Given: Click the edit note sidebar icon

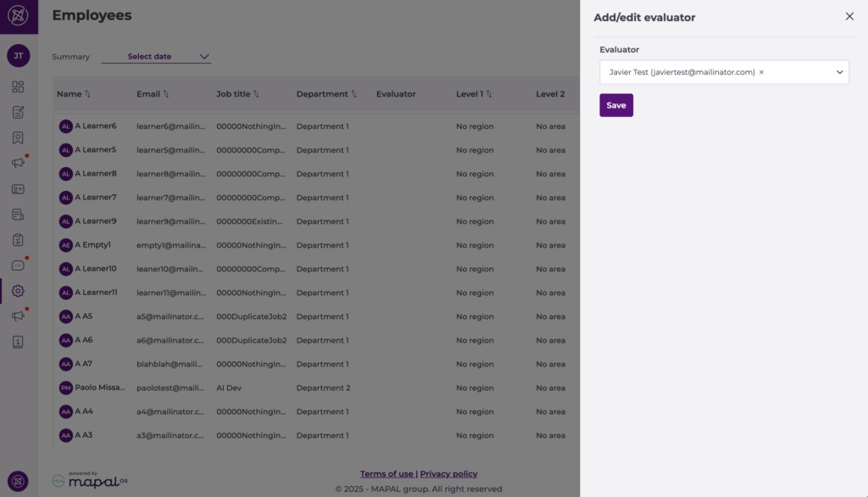Looking at the screenshot, I should pyautogui.click(x=18, y=112).
